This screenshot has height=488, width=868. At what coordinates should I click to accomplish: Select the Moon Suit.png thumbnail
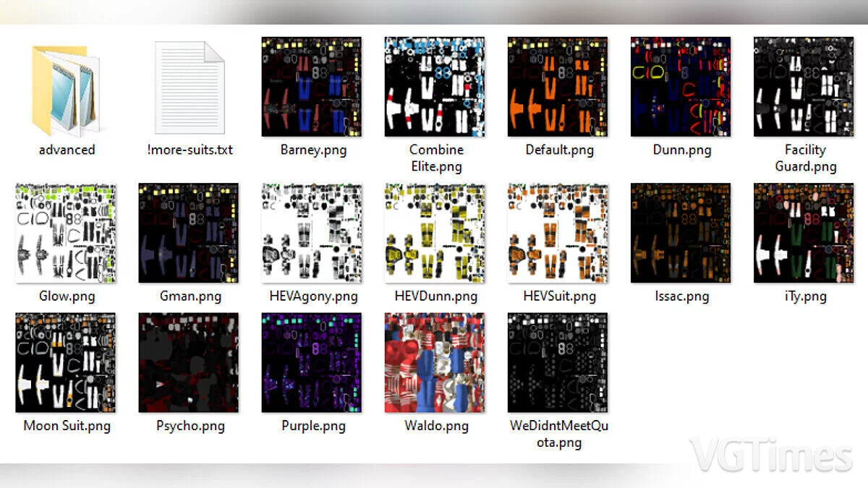[x=66, y=362]
